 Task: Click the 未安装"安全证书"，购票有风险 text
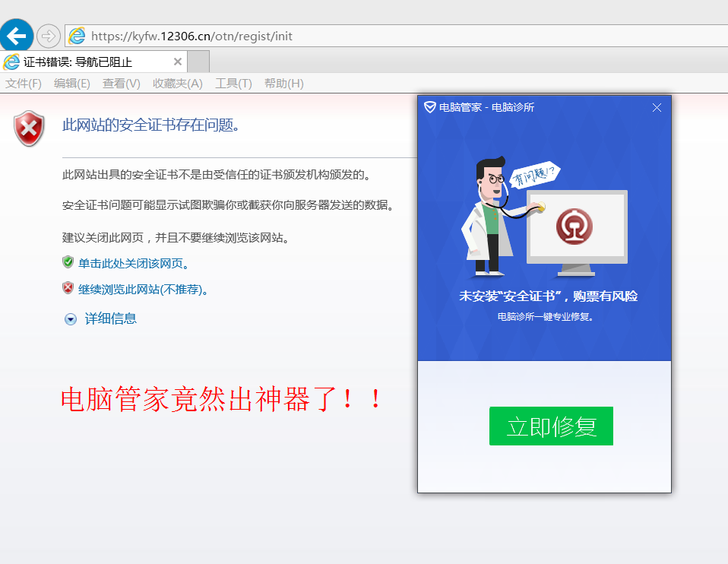[x=549, y=296]
